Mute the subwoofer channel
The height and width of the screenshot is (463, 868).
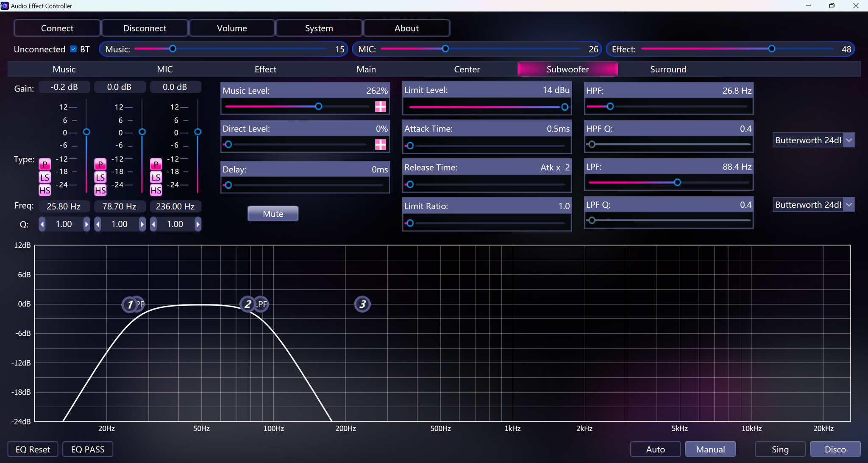pos(273,214)
